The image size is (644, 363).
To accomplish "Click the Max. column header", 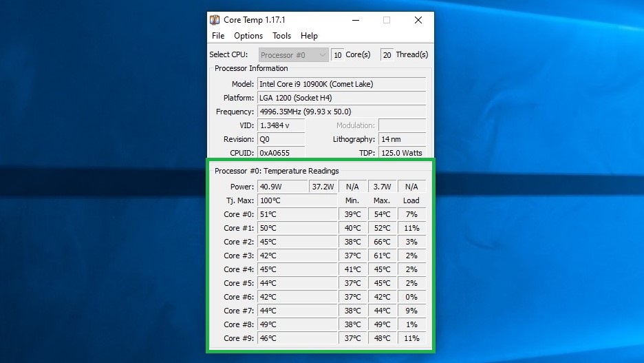I will click(382, 200).
